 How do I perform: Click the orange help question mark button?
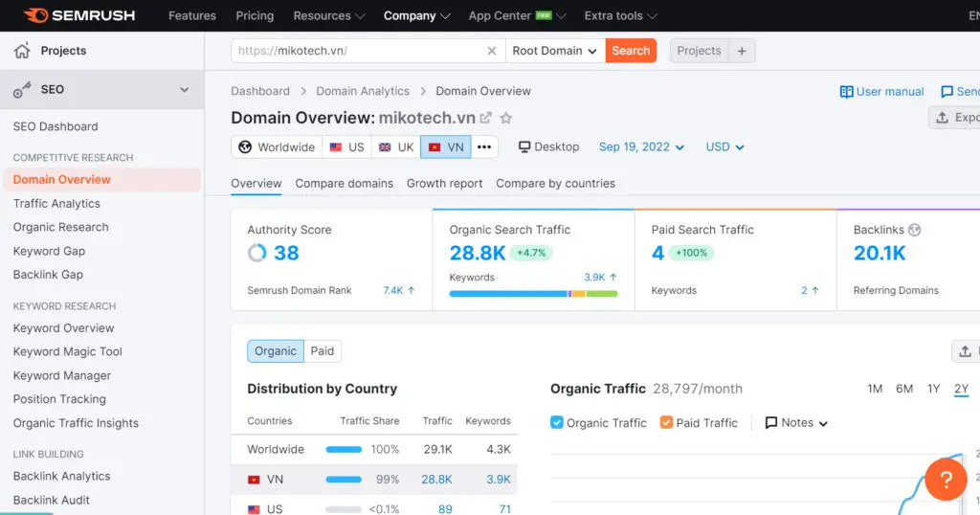(945, 480)
